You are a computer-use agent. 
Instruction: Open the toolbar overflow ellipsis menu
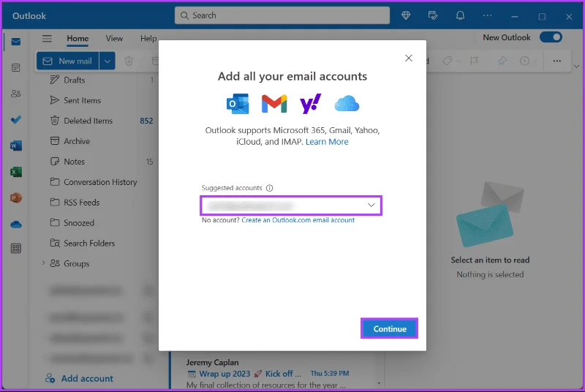pos(557,61)
